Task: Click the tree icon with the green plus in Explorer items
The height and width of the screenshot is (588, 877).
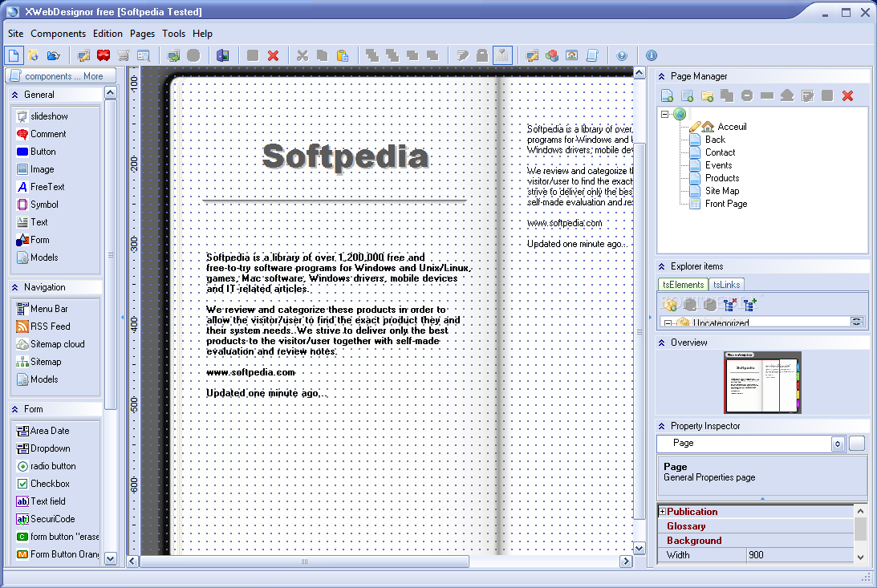Action: pyautogui.click(x=750, y=305)
